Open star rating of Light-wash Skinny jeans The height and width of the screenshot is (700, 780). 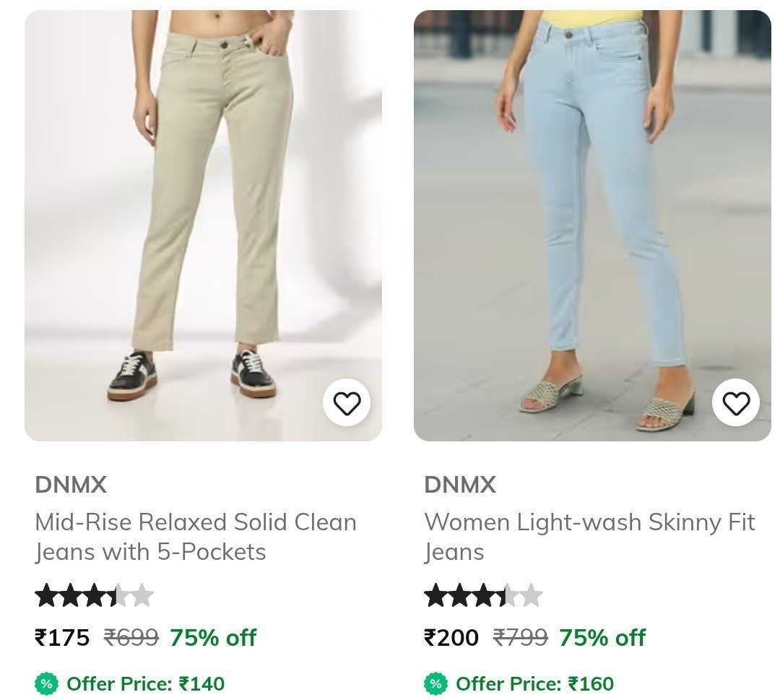coord(483,595)
